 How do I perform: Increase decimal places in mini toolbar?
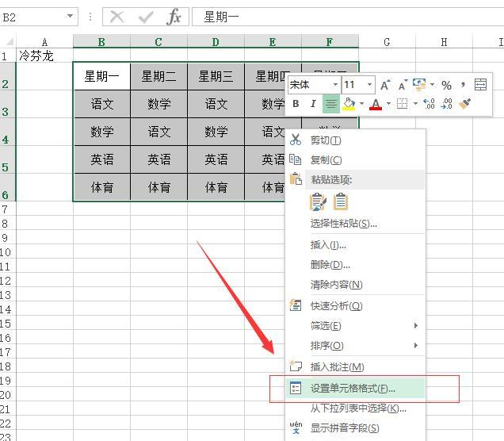(x=429, y=104)
